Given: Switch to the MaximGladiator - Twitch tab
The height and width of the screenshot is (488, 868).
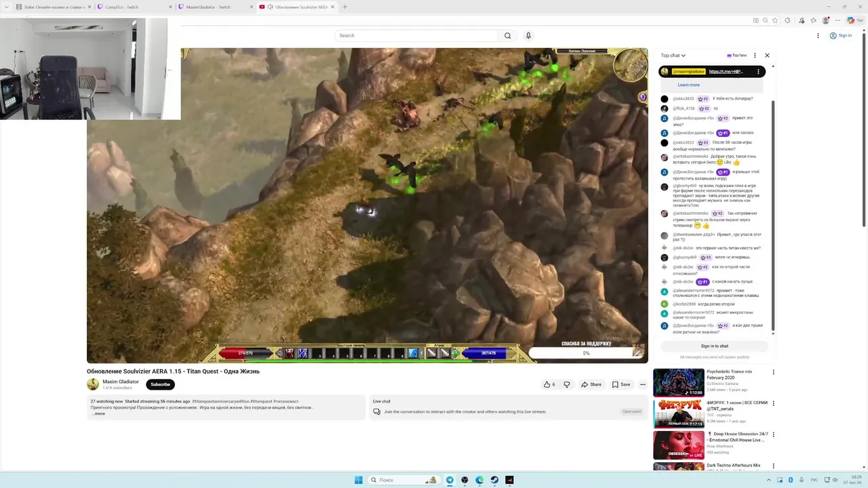Looking at the screenshot, I should pyautogui.click(x=214, y=7).
